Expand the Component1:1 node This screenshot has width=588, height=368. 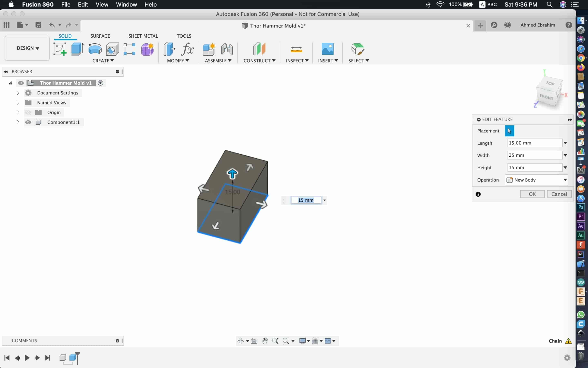pos(18,122)
